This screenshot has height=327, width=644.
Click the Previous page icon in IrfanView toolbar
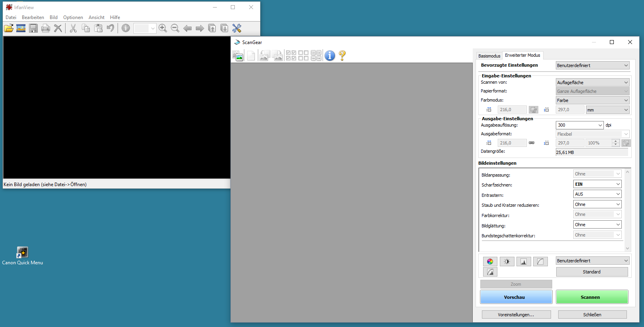coord(212,28)
